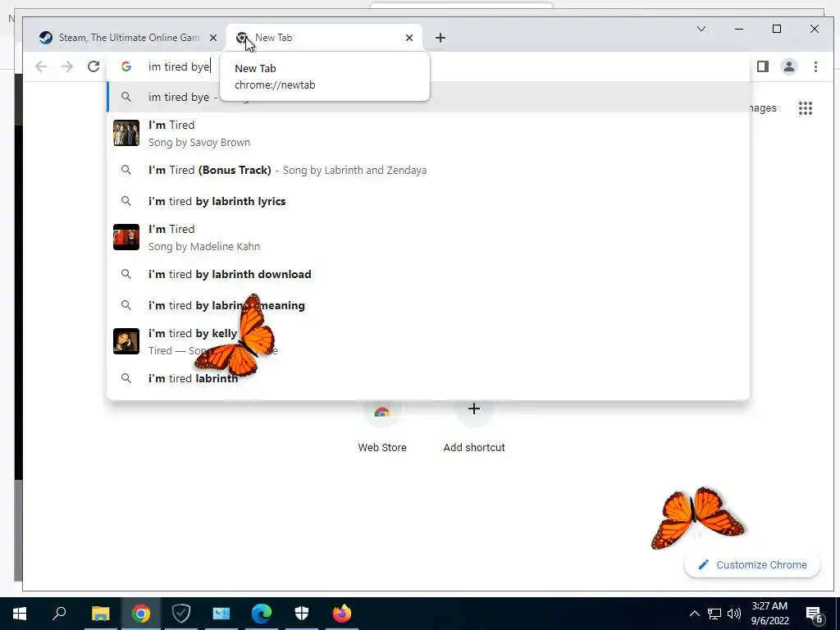Choose I'm Tired song by Madeline Kahn
This screenshot has width=840, height=630.
[428, 237]
